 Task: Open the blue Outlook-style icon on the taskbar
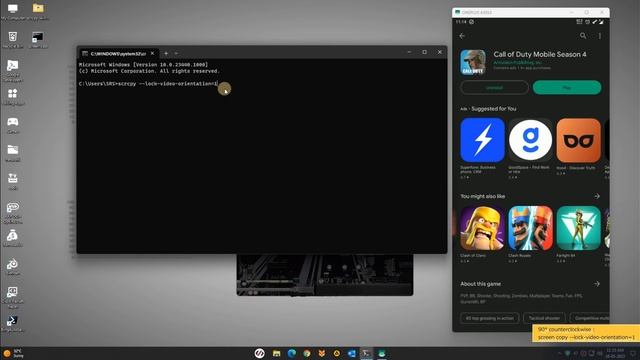[351, 353]
